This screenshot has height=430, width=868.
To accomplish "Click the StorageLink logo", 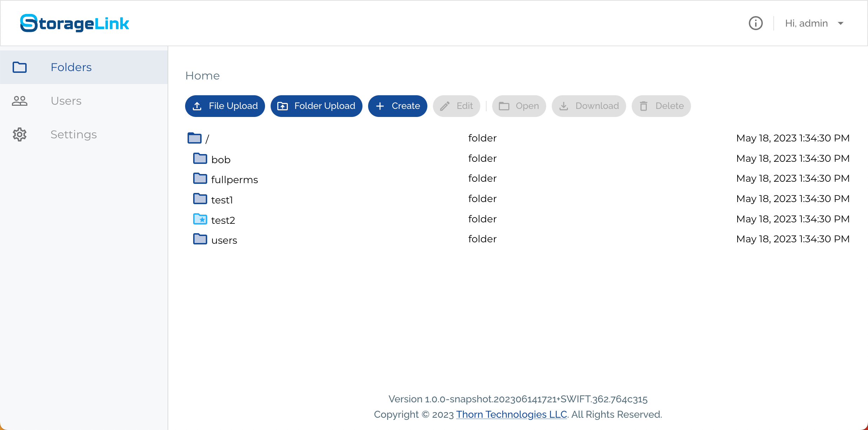I will coord(75,23).
